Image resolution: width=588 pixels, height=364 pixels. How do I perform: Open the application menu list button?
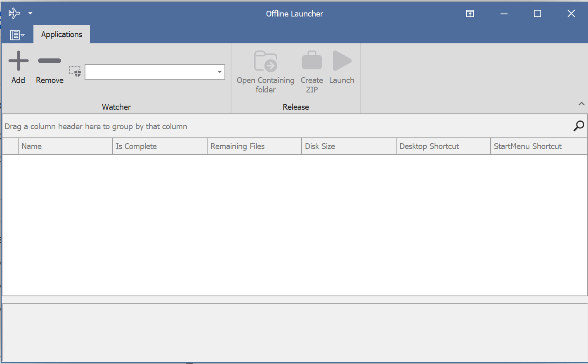coord(17,35)
